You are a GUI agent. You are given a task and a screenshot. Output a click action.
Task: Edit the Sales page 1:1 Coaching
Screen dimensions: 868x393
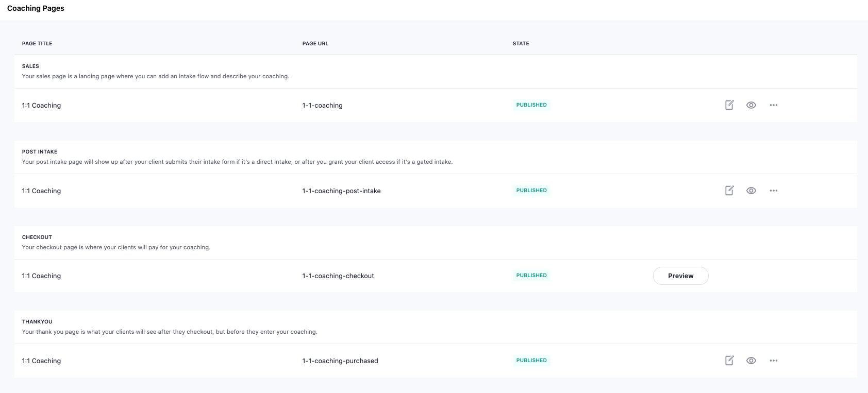pos(729,105)
